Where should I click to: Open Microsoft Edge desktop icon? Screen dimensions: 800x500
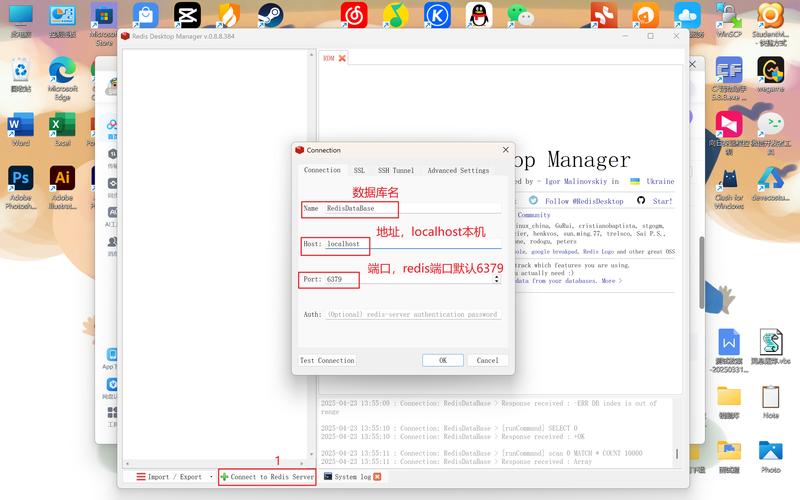pyautogui.click(x=62, y=79)
